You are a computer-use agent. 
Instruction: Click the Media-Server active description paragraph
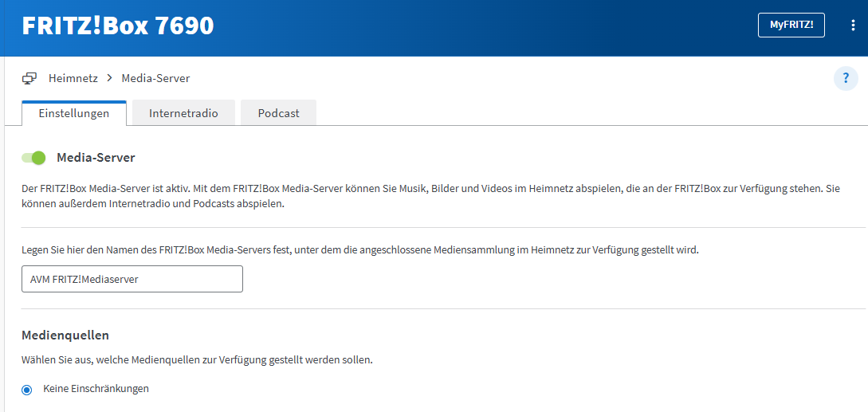430,196
